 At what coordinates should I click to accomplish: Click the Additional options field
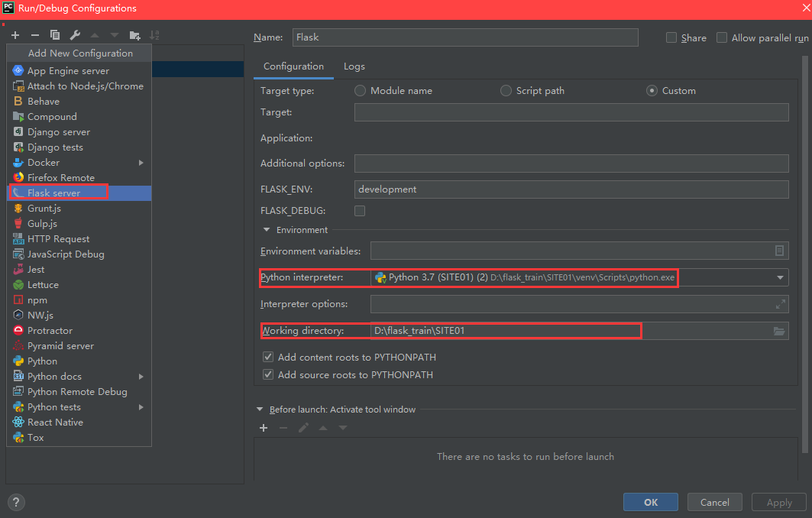[571, 163]
